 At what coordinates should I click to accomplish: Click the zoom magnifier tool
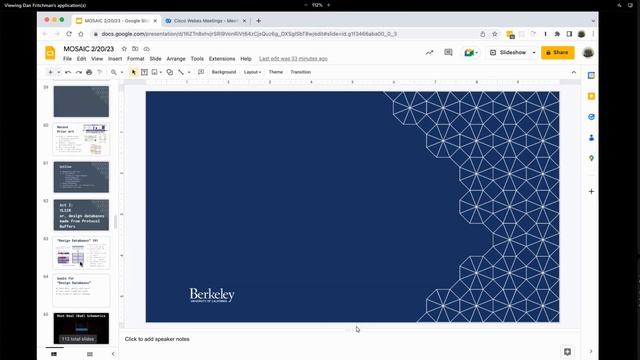click(x=113, y=72)
